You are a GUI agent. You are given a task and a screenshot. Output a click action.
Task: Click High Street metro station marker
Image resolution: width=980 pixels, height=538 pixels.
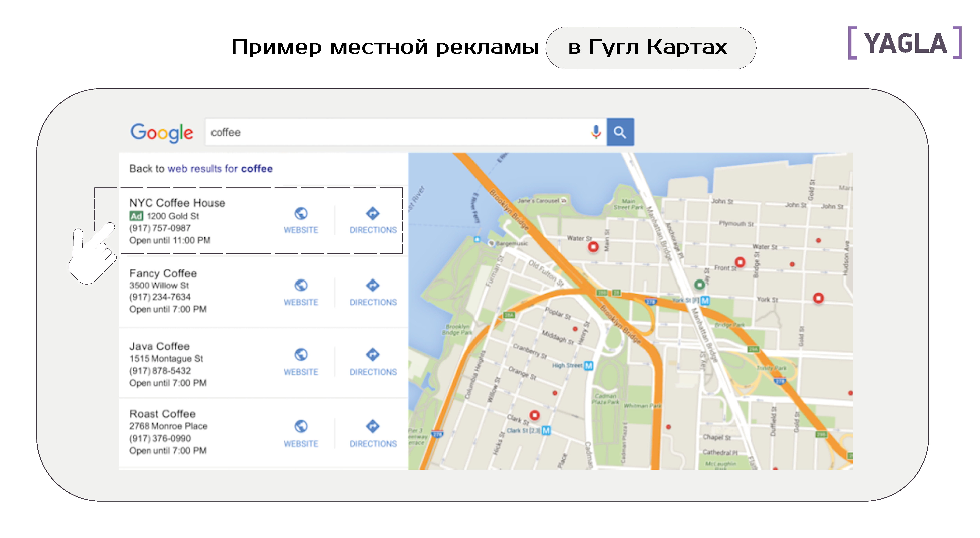pyautogui.click(x=588, y=366)
